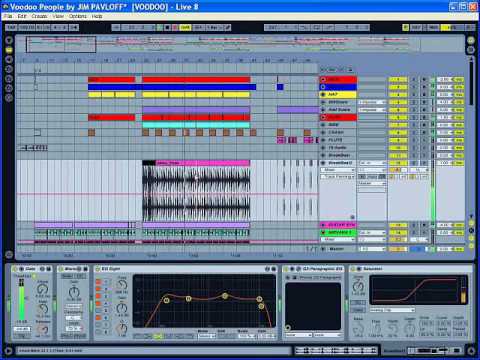Open Acid Snare input type dropdown
The width and height of the screenshot is (480, 360).
(x=372, y=110)
